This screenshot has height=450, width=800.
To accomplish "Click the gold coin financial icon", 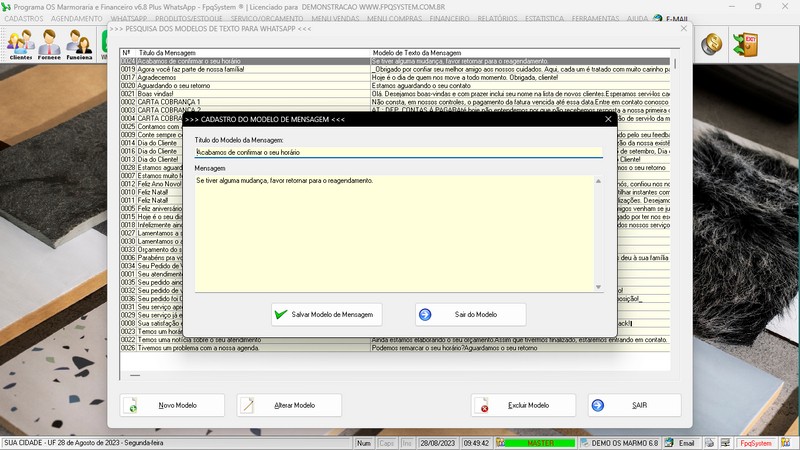I will (x=711, y=45).
